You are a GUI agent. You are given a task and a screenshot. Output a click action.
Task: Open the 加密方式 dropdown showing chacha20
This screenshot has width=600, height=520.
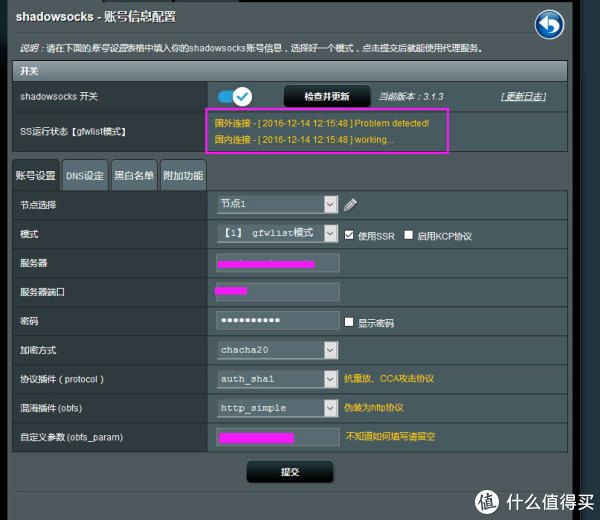(x=277, y=350)
